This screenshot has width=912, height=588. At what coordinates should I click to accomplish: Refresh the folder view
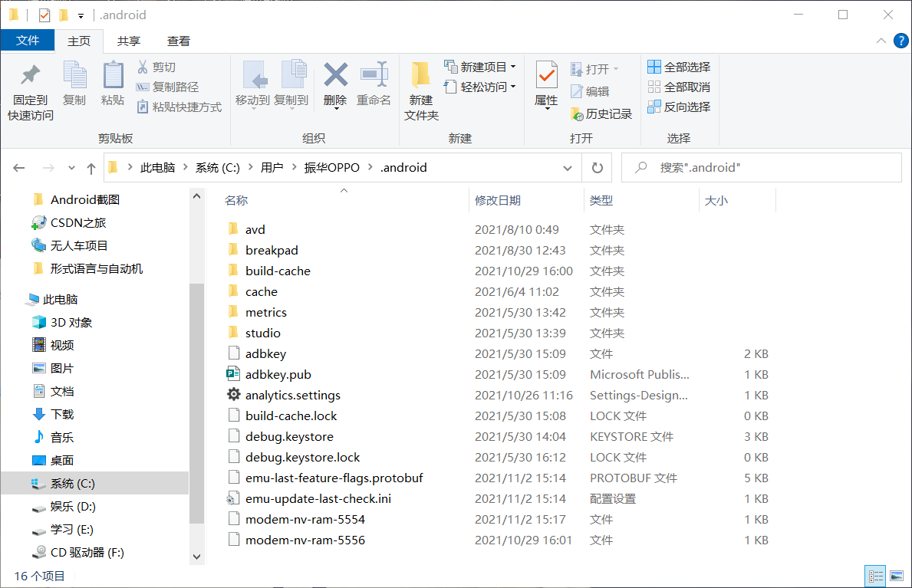(597, 167)
